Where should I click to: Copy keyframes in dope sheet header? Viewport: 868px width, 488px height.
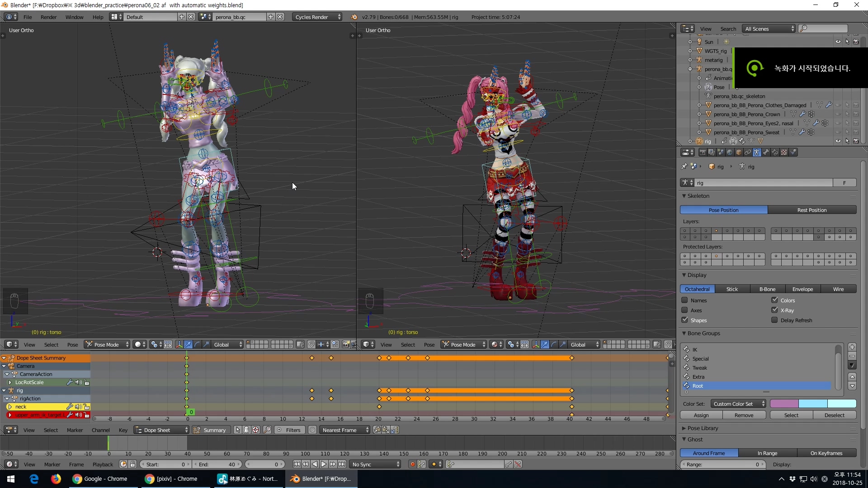pos(377,430)
